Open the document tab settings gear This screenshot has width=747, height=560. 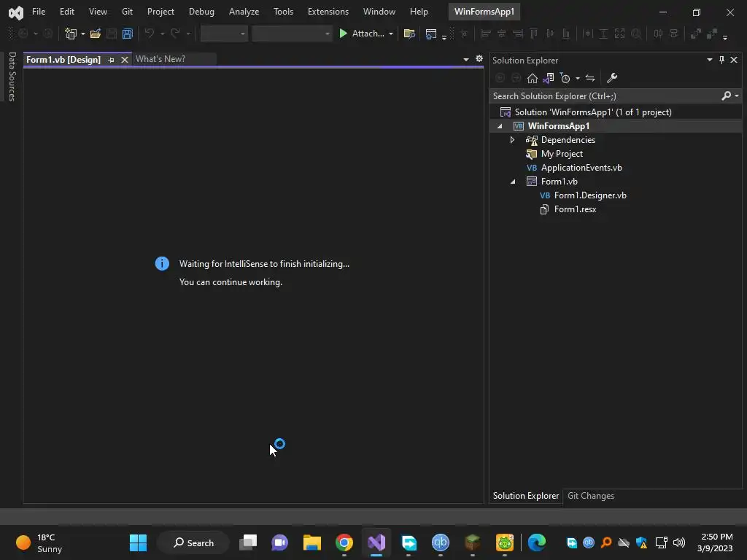(479, 58)
